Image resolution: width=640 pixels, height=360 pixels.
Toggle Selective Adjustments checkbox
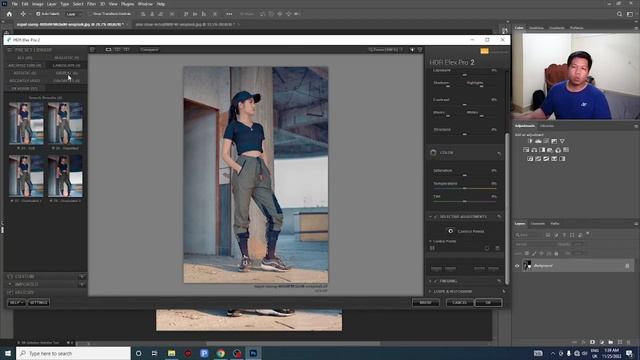click(x=436, y=217)
